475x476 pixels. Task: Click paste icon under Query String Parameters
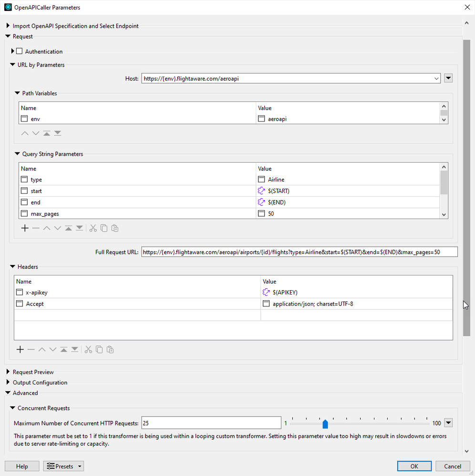click(115, 228)
